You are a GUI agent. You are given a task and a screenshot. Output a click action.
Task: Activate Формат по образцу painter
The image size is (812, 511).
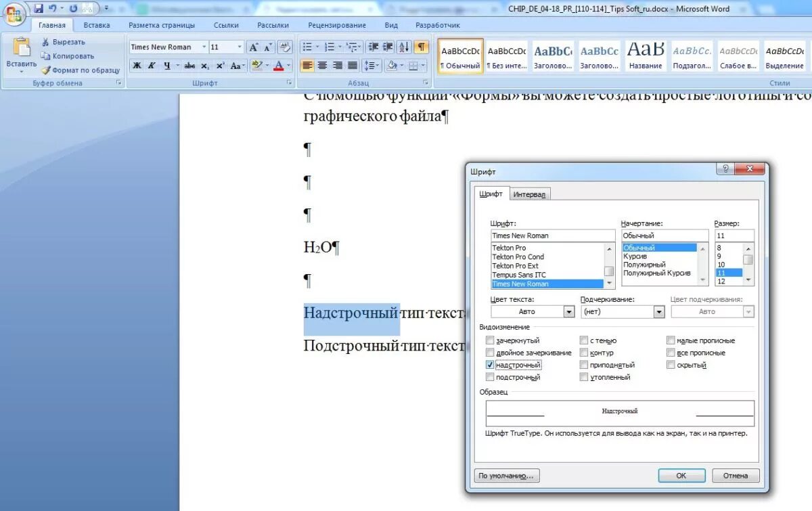click(80, 70)
